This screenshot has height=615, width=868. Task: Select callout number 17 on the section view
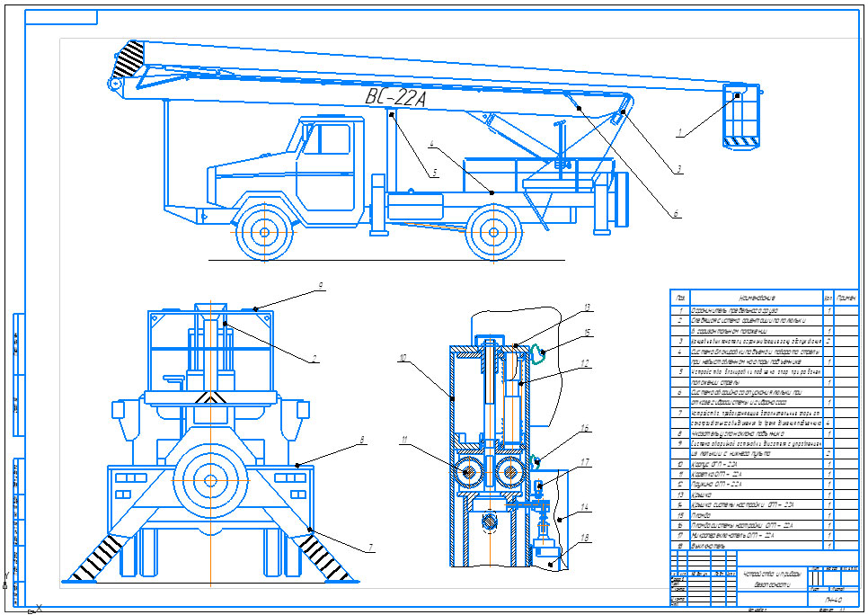pos(585,462)
